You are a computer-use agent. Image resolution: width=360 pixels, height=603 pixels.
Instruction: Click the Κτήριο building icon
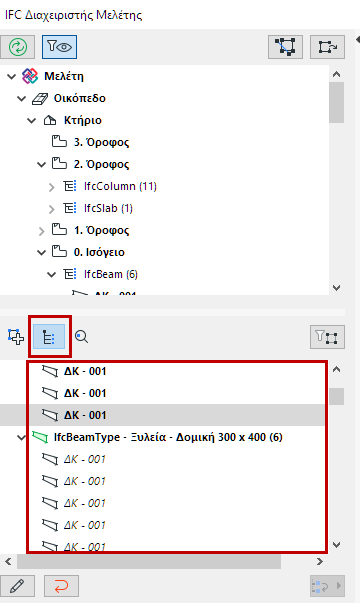pyautogui.click(x=50, y=120)
